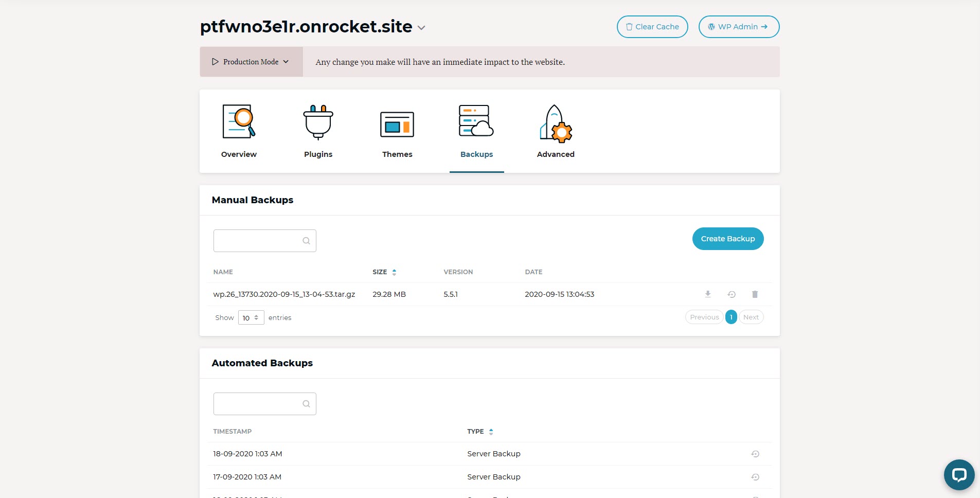Viewport: 980px width, 498px height.
Task: Open the live chat support bubble
Action: point(959,474)
